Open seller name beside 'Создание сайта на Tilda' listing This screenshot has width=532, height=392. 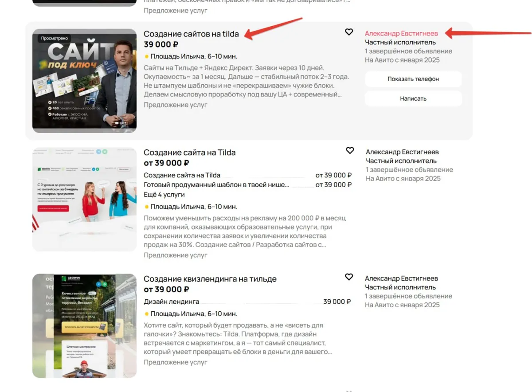click(x=402, y=152)
